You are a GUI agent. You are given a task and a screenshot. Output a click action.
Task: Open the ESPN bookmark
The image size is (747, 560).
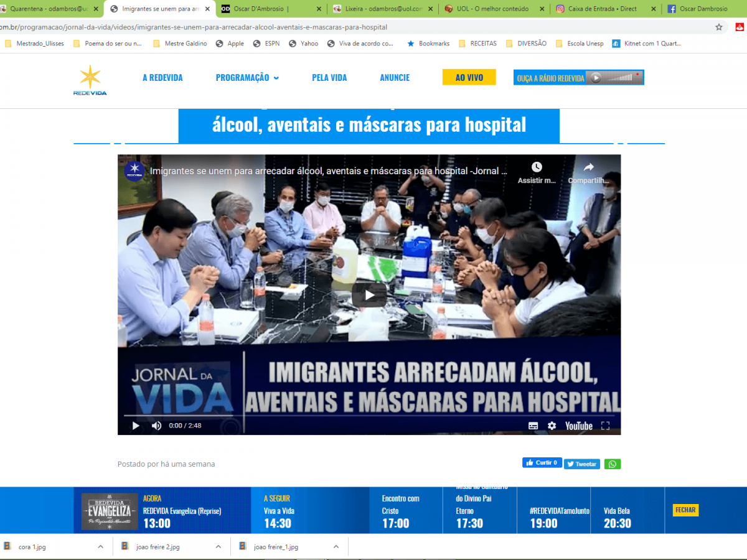266,44
